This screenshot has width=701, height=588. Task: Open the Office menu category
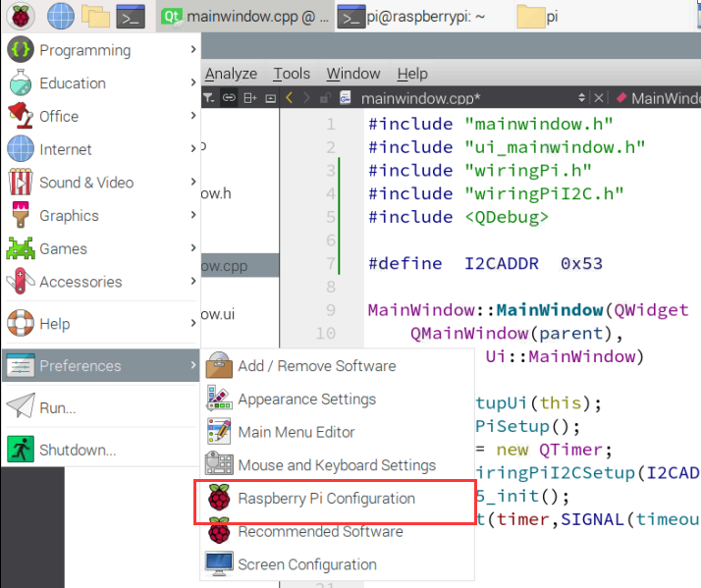pyautogui.click(x=101, y=116)
